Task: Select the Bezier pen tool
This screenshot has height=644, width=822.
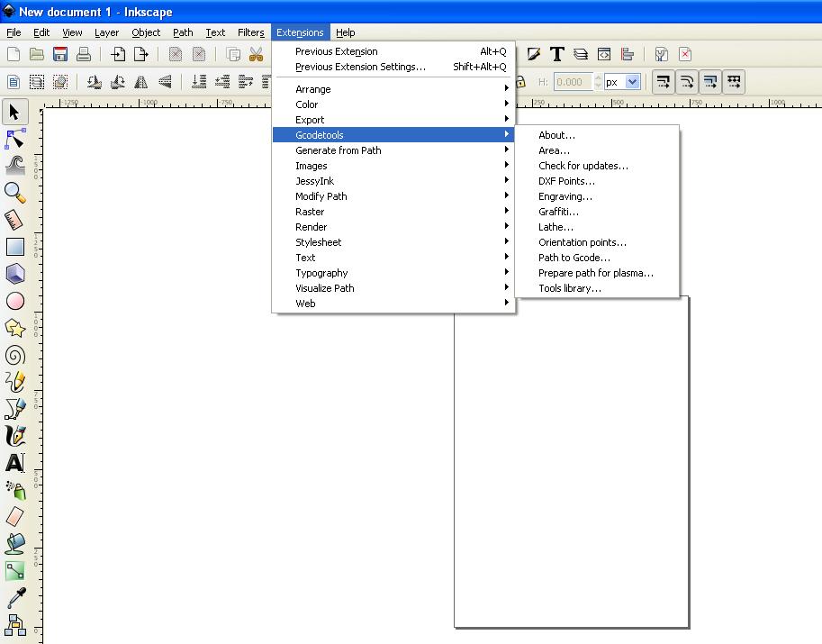Action: click(14, 409)
